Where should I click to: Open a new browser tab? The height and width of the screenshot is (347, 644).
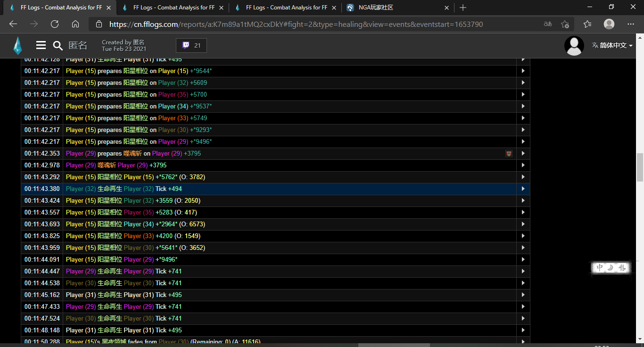[x=463, y=8]
